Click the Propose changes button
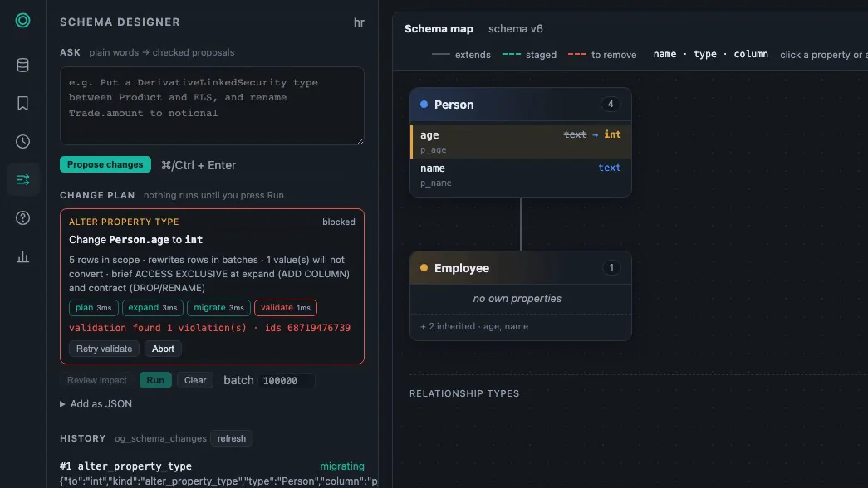The height and width of the screenshot is (488, 868). 105,165
